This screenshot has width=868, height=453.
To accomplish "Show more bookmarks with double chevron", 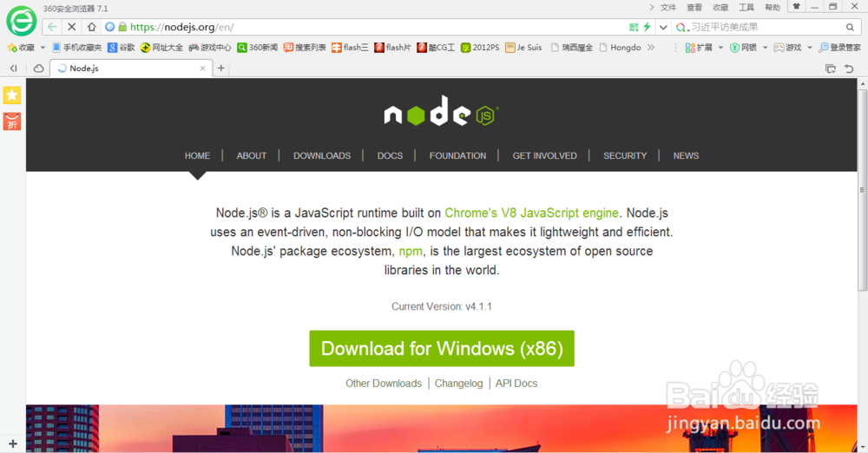I will pyautogui.click(x=651, y=48).
